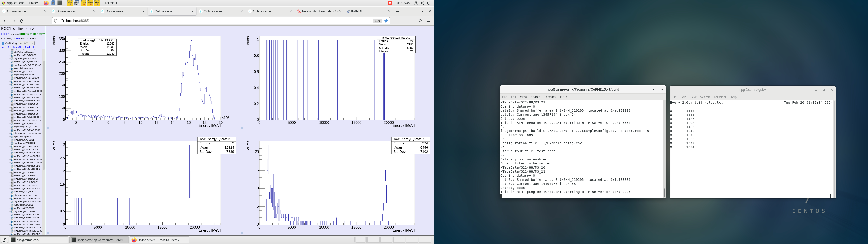Reload the localhost:8085 page
Screen dimensions: 868x244
coord(22,21)
